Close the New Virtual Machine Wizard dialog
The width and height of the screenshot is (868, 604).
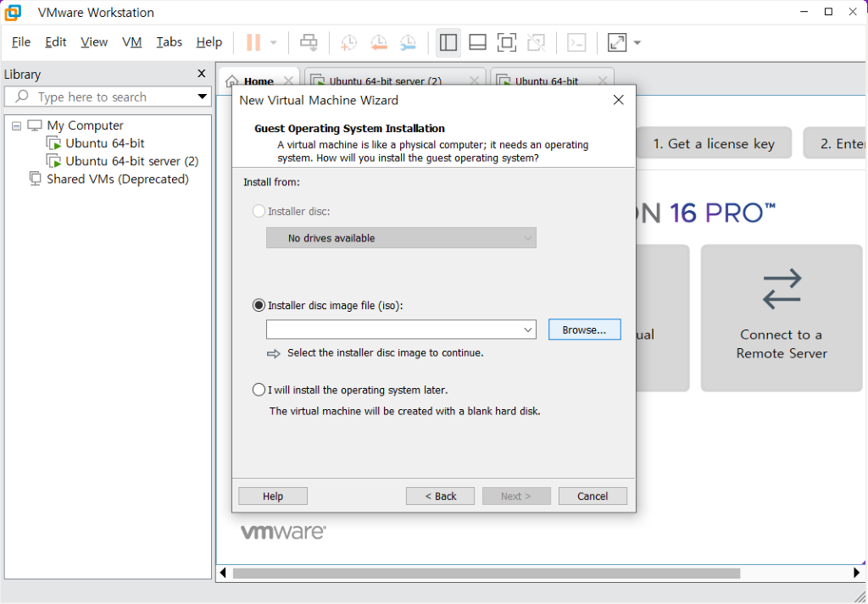tap(618, 100)
